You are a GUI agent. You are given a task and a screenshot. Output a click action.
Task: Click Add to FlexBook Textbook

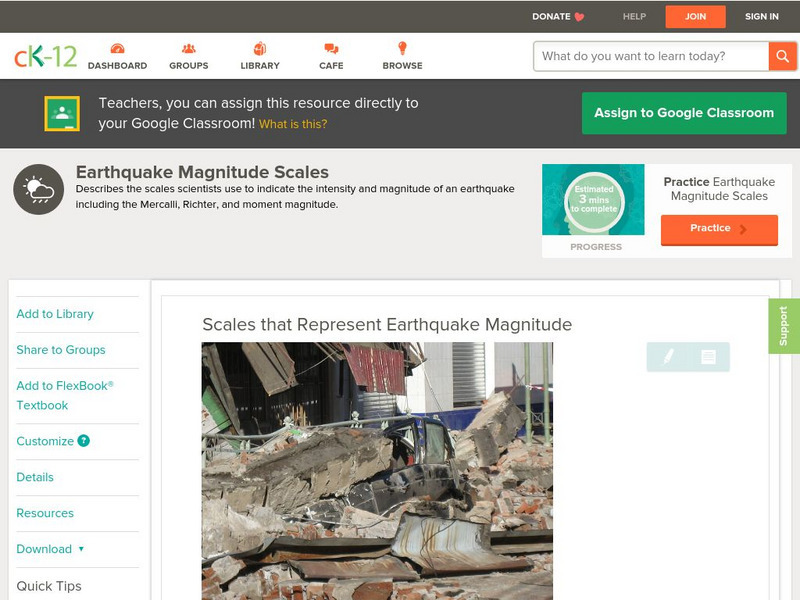[x=65, y=395]
